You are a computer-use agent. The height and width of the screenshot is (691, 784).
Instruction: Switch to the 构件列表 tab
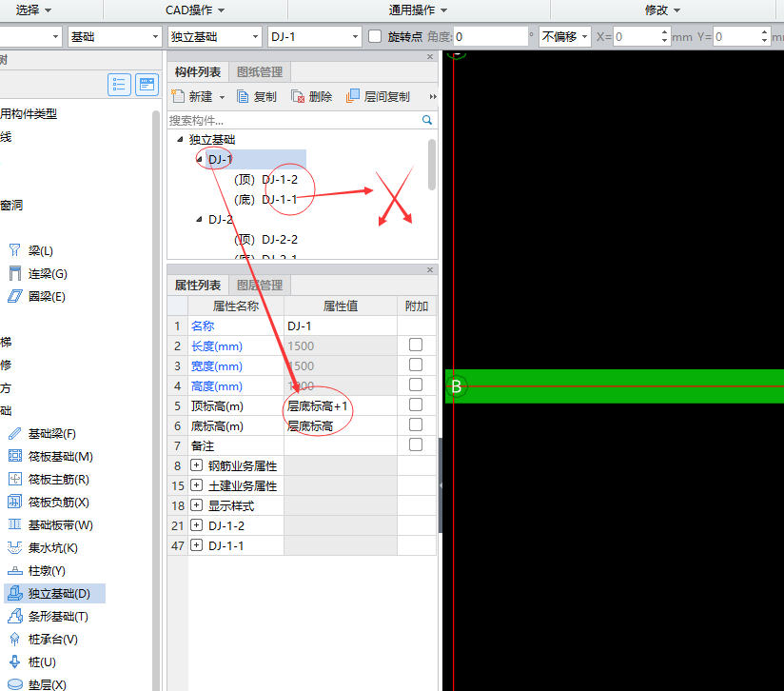[x=198, y=72]
